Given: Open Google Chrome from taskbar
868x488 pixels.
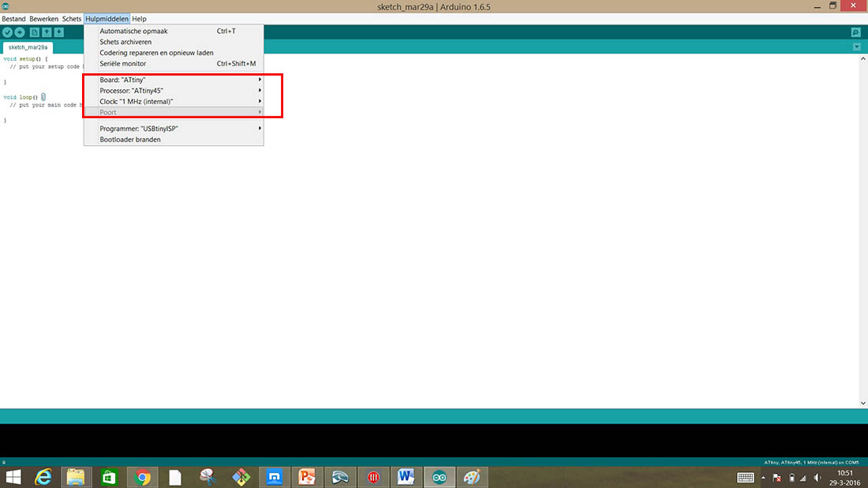Looking at the screenshot, I should click(142, 477).
